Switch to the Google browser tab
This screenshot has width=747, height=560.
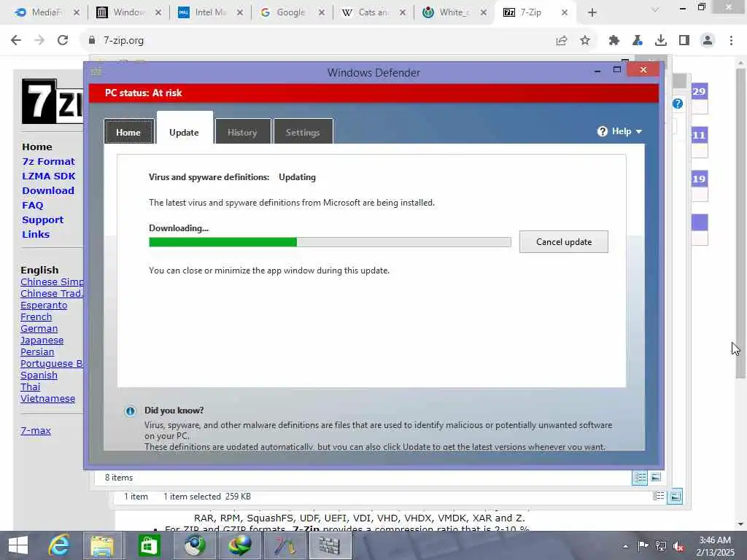[x=292, y=12]
